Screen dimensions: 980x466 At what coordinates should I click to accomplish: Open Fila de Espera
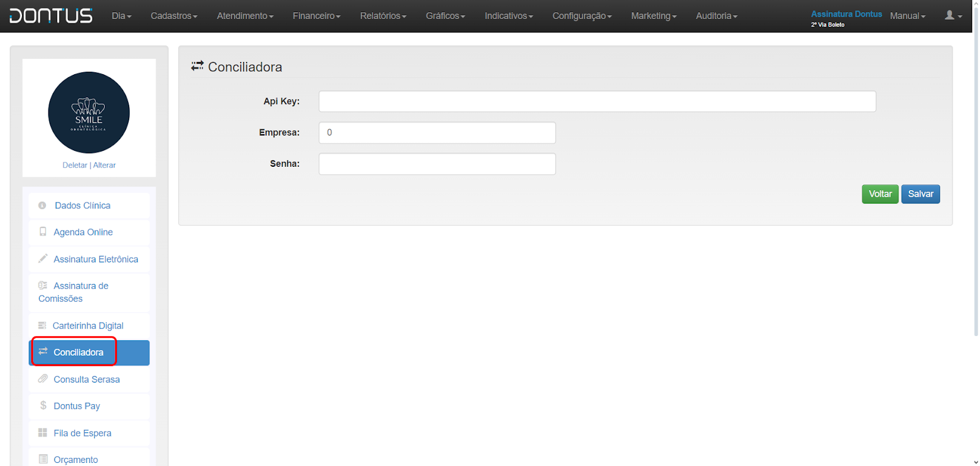[89, 433]
